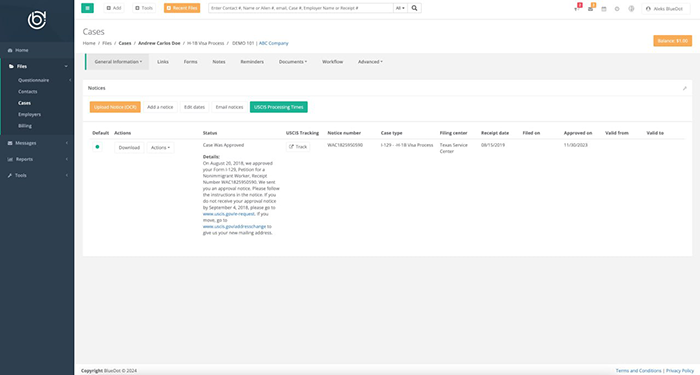
Task: Switch to the Workflow tab
Action: click(333, 62)
